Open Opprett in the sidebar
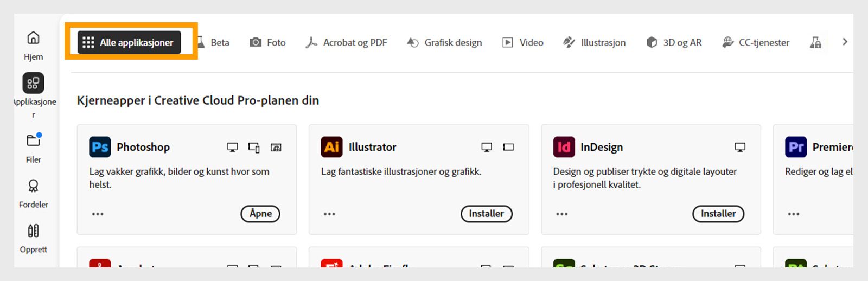868x281 pixels. (x=33, y=239)
